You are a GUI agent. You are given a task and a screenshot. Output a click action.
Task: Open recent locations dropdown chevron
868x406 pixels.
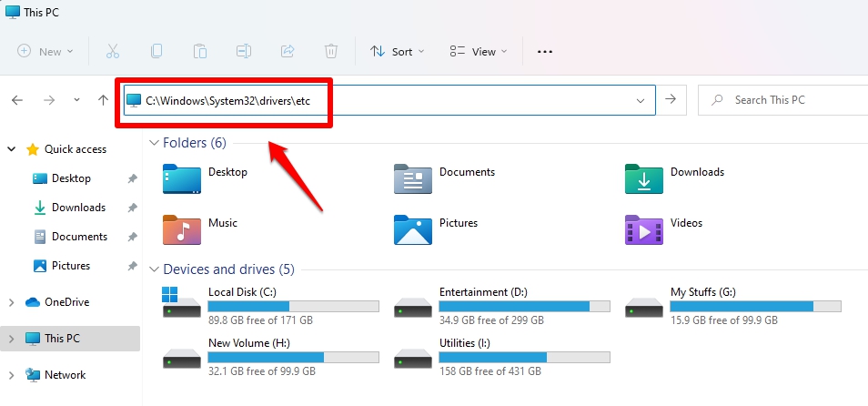click(77, 100)
